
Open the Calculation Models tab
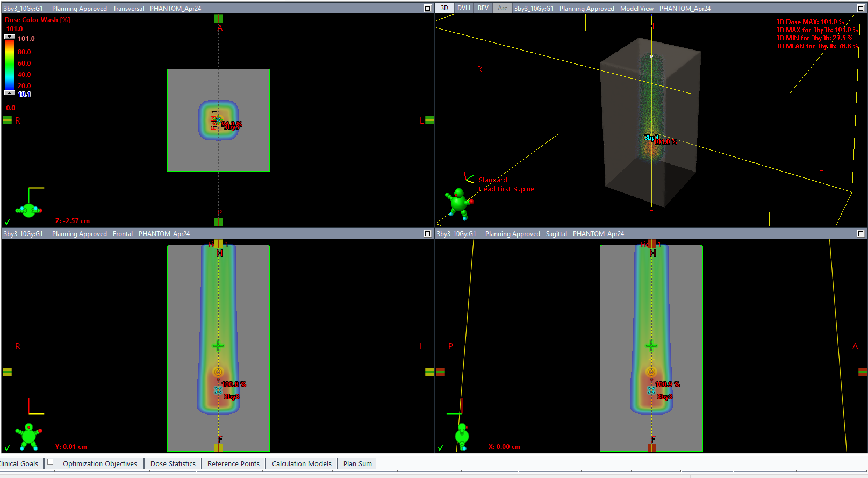click(x=302, y=463)
